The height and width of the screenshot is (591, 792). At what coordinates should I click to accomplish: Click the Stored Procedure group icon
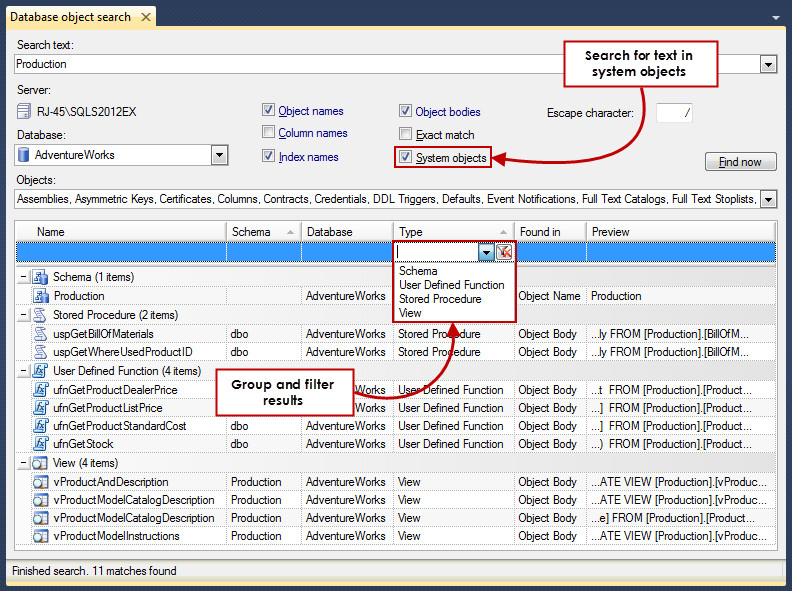40,315
